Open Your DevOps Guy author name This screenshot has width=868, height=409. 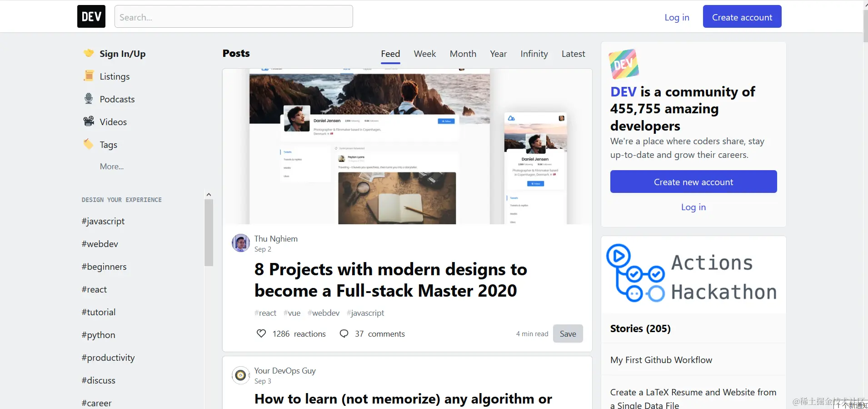285,370
